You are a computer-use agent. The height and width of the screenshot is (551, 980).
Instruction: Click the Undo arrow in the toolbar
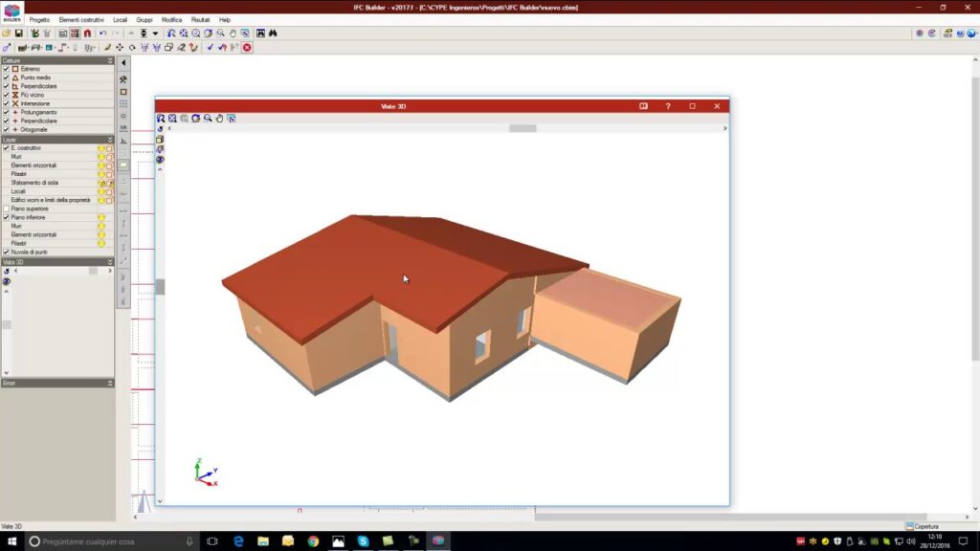(x=102, y=33)
